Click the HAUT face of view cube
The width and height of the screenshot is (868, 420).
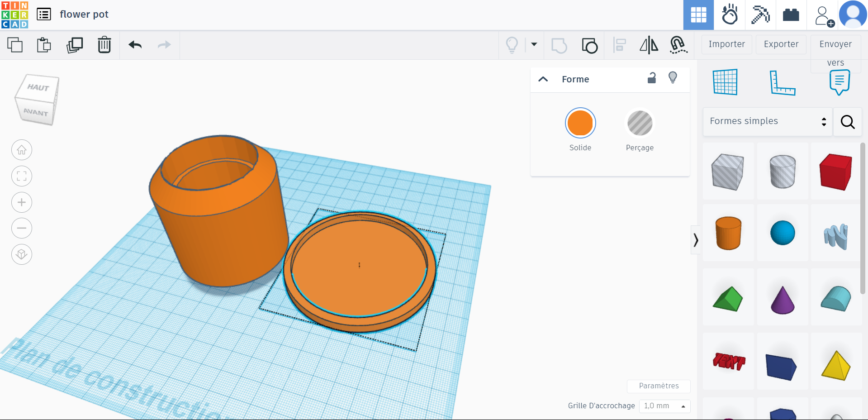coord(38,87)
